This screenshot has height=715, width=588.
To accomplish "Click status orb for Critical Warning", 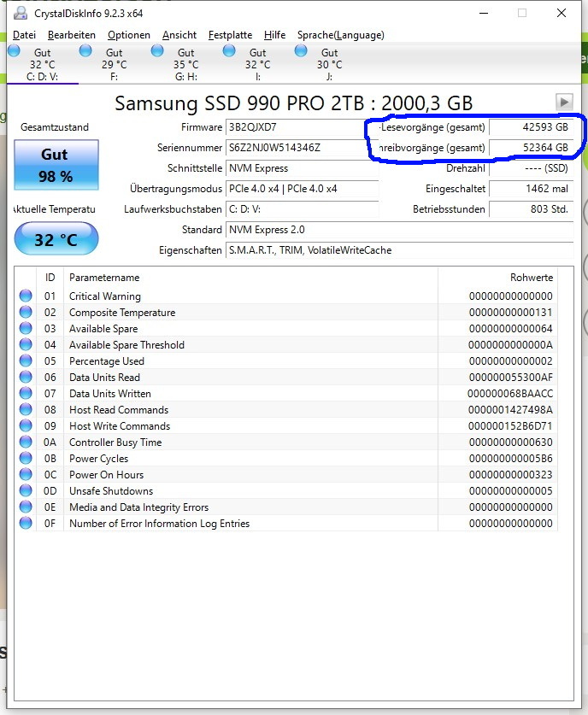I will click(x=26, y=296).
